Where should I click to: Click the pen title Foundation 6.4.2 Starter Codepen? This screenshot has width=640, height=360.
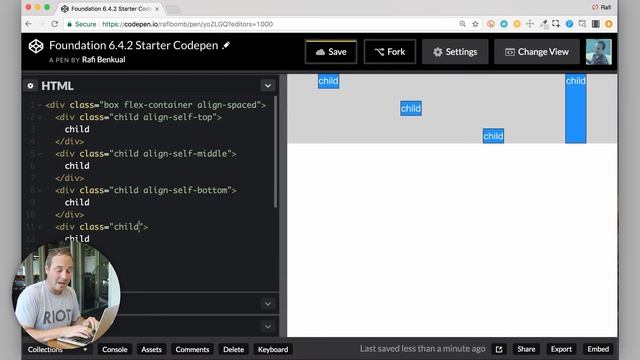[x=133, y=45]
